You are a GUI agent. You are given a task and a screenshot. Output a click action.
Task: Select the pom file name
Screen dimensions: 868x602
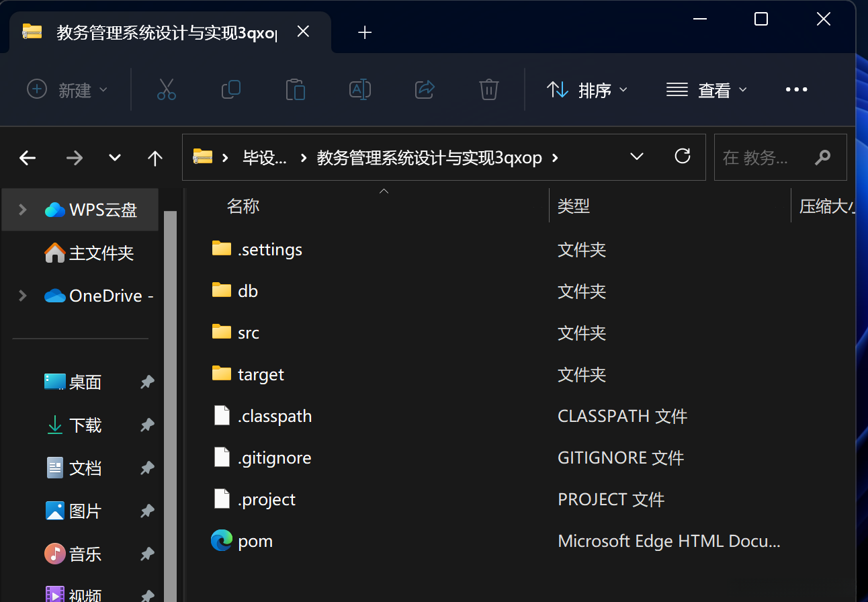[x=255, y=541]
